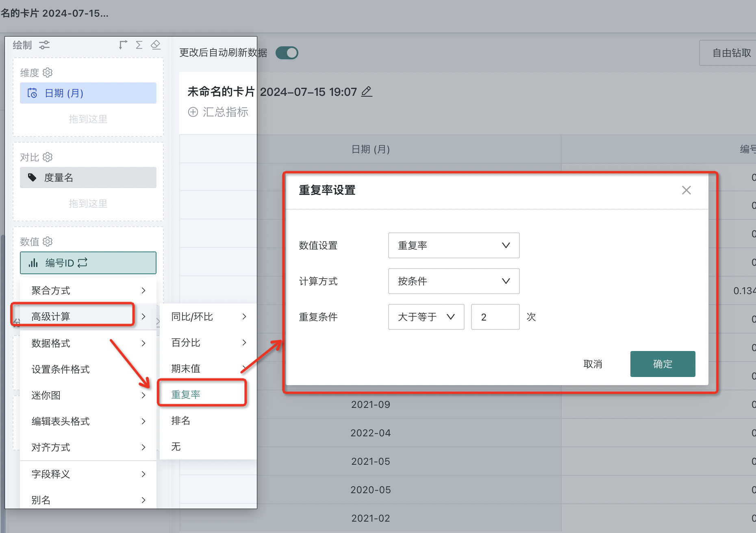Select 字段释义 menu item
The height and width of the screenshot is (533, 756).
tap(88, 474)
